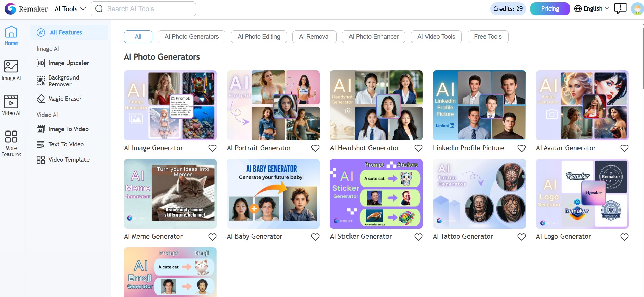Click the Pricing button

[550, 9]
